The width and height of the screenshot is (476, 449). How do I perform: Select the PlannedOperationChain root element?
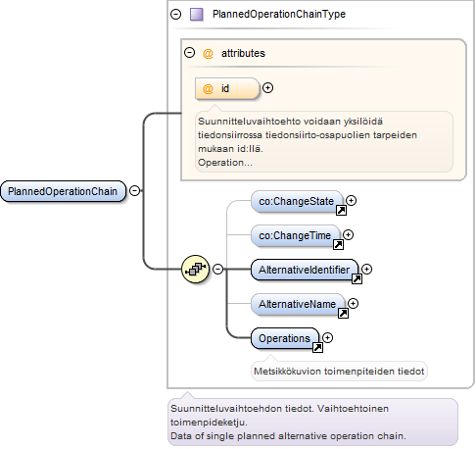coord(63,191)
